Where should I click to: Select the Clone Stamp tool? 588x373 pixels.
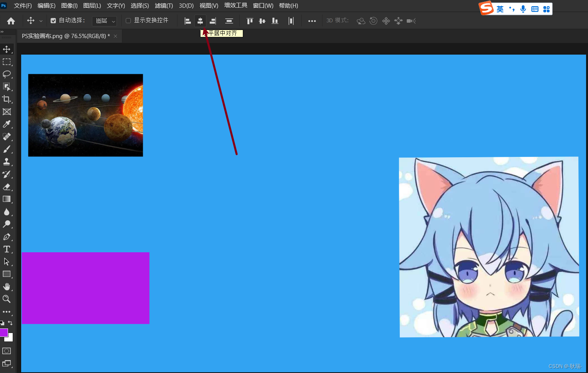7,162
